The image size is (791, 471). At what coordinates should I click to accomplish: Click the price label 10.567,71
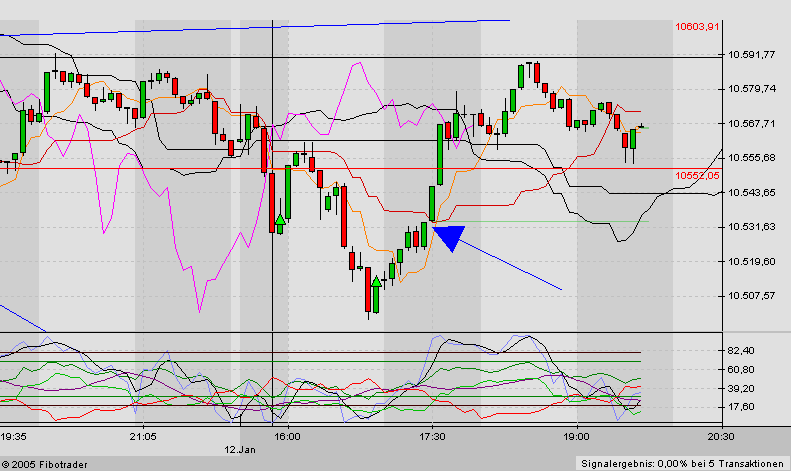752,124
